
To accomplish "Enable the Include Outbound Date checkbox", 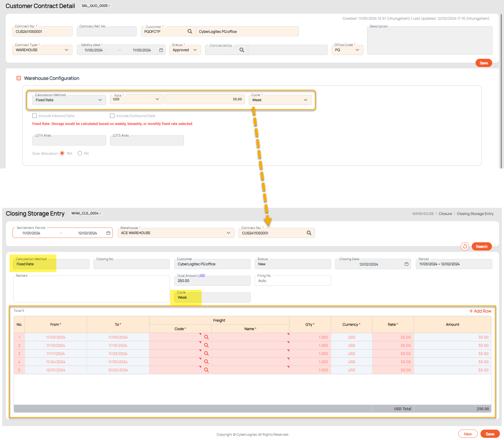I will tap(112, 116).
